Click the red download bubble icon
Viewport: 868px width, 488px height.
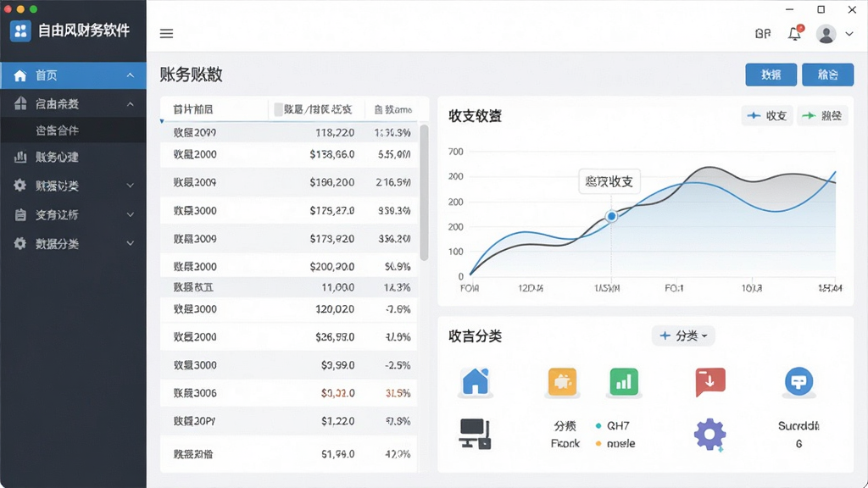[710, 382]
